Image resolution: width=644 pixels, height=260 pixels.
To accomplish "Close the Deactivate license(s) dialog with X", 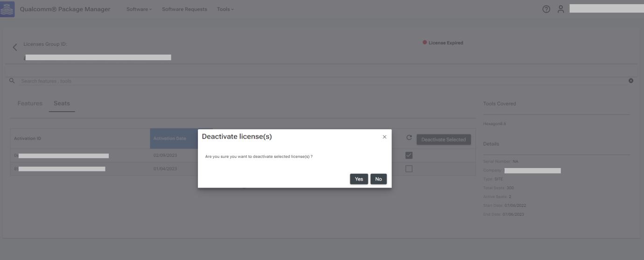I will 385,137.
